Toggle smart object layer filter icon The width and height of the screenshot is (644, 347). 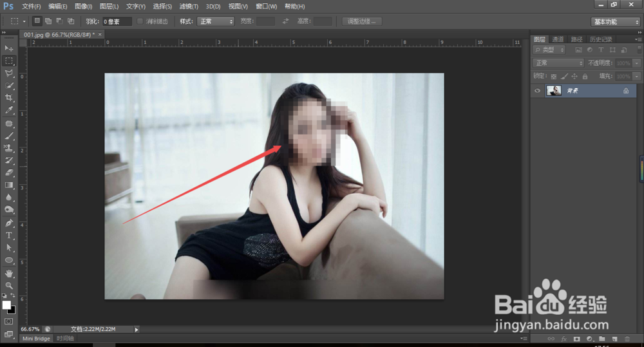(624, 50)
